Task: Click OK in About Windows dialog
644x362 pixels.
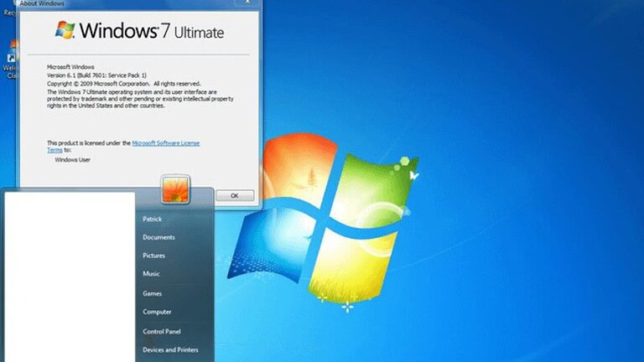Action: coord(235,196)
